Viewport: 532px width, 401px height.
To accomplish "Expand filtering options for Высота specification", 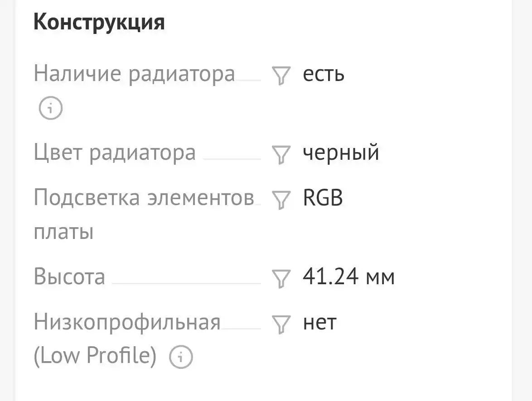I will click(281, 278).
